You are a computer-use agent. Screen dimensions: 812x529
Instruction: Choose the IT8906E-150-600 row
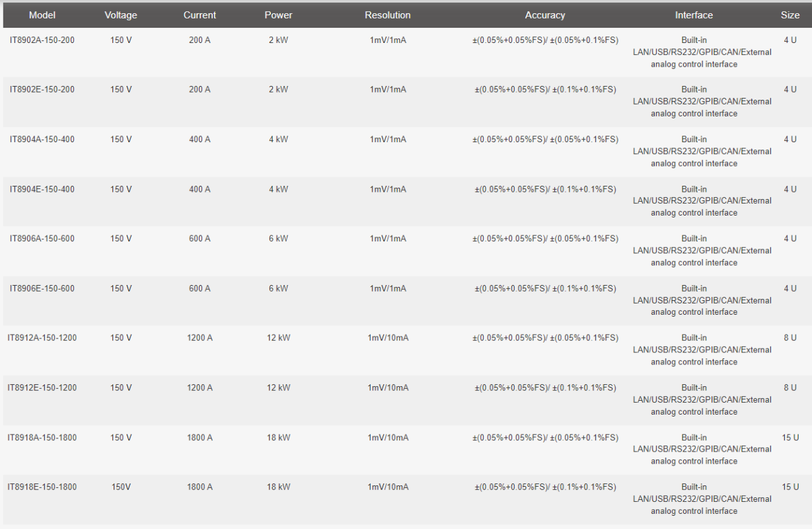click(x=406, y=300)
